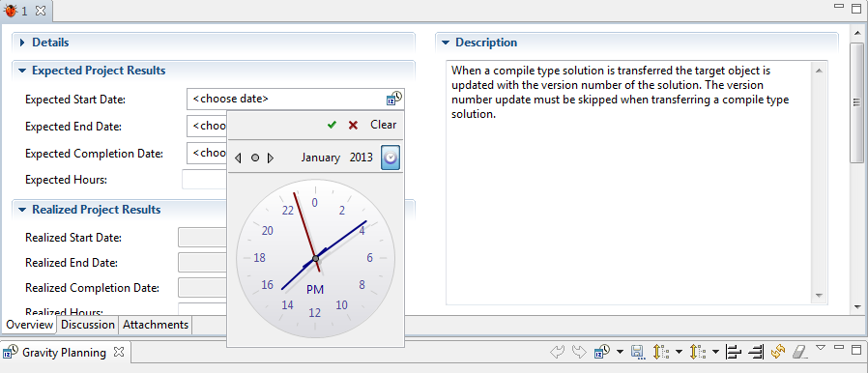The image size is (868, 373).
Task: Go to previous month arrow
Action: pos(238,158)
